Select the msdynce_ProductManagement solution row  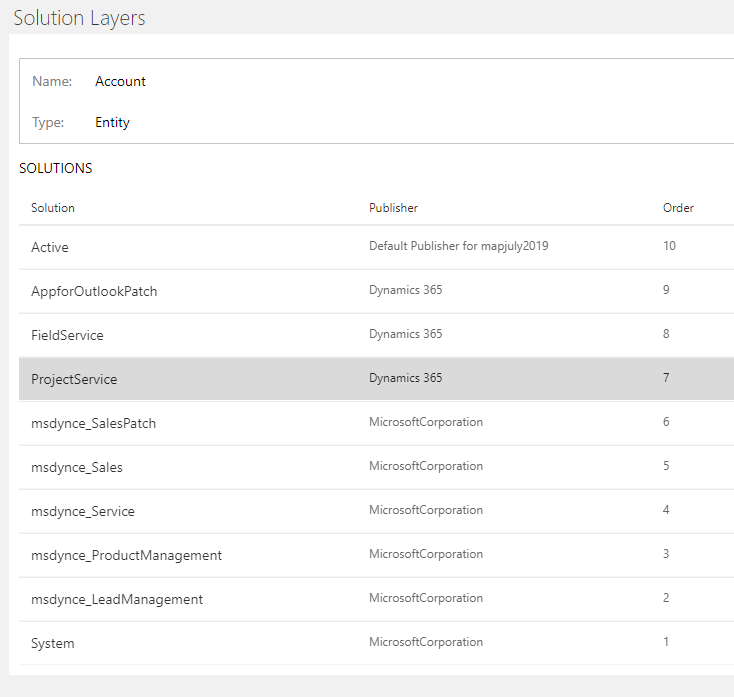(376, 555)
